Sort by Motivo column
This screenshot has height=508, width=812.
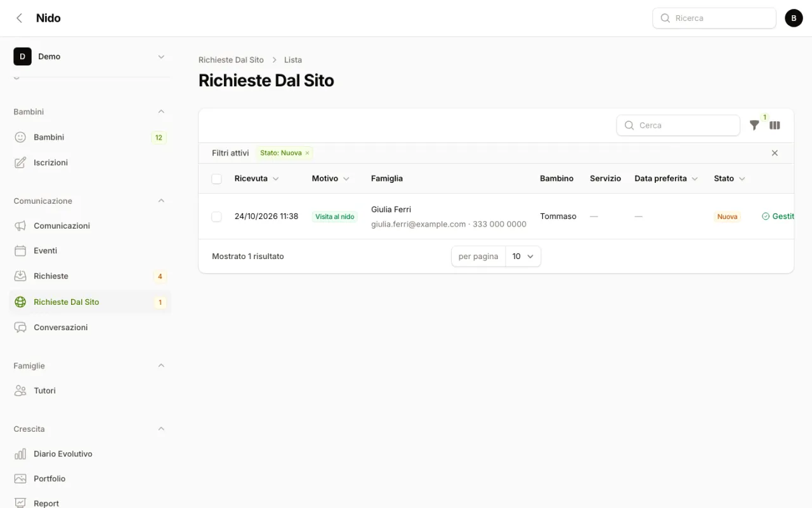331,178
